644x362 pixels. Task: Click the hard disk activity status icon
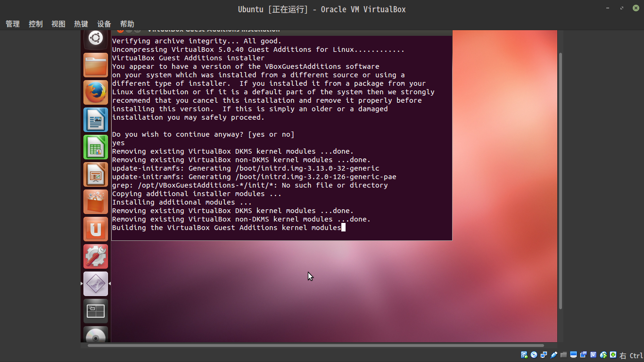pyautogui.click(x=524, y=355)
